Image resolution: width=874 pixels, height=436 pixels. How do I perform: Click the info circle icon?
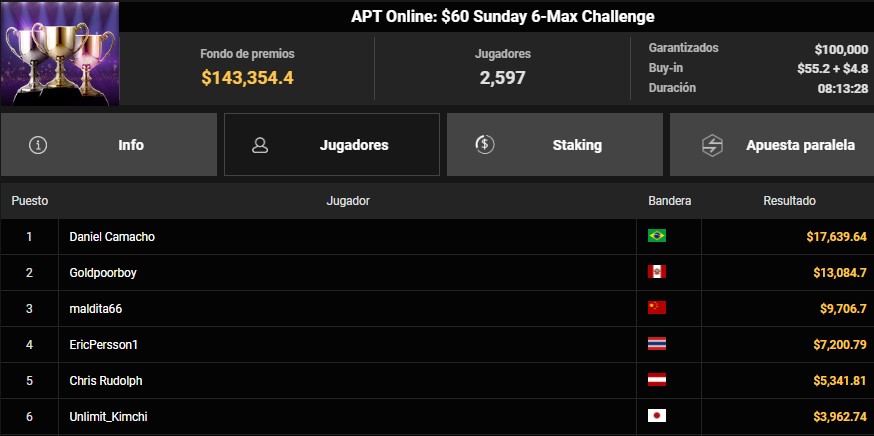click(x=38, y=145)
